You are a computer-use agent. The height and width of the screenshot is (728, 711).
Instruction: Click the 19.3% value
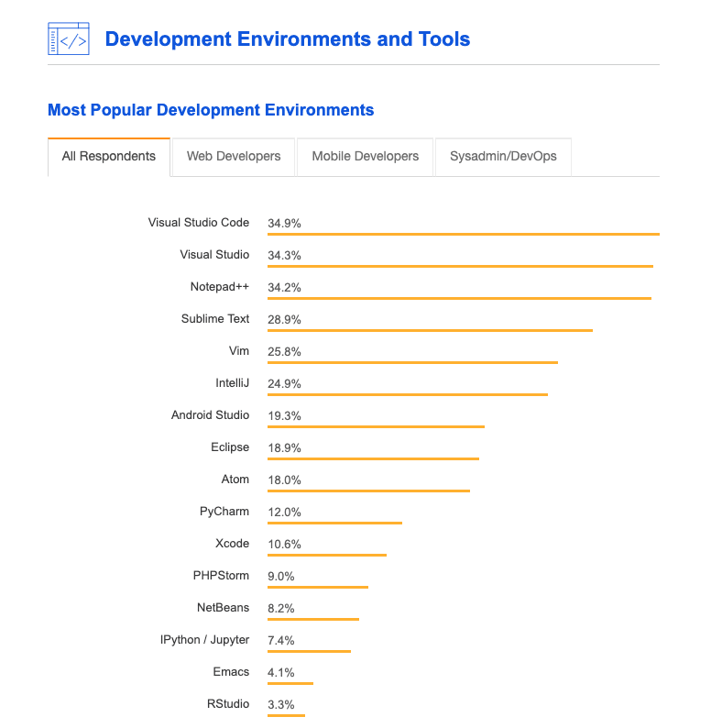pos(284,415)
